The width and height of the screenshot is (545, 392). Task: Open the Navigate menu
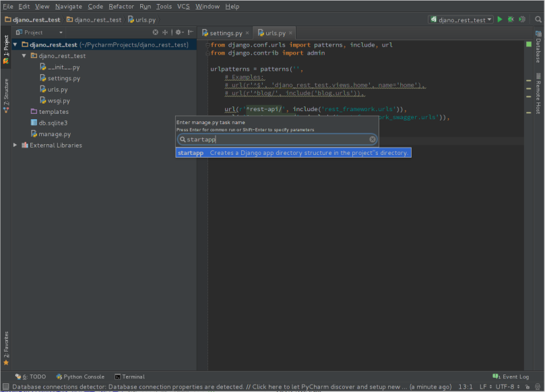tap(69, 6)
